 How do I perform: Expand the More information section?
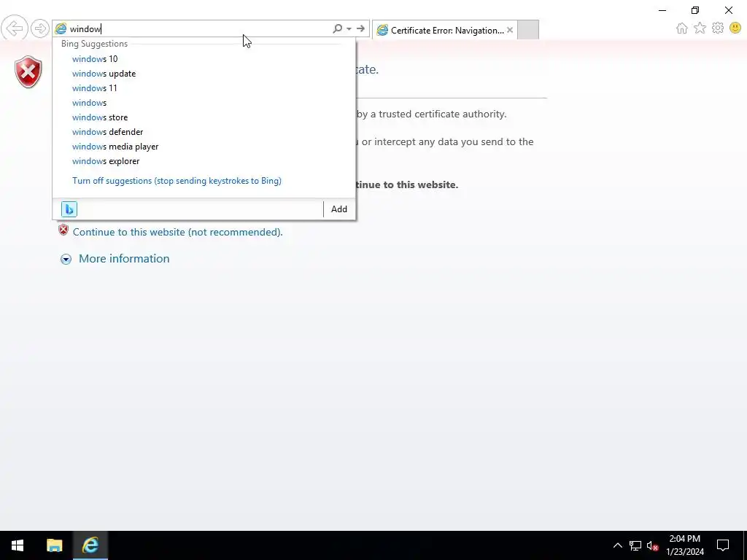(66, 259)
